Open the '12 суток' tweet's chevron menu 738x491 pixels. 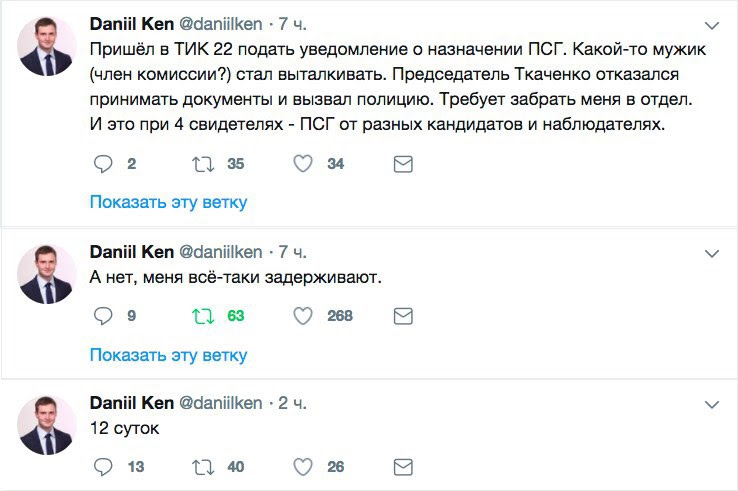pos(711,404)
